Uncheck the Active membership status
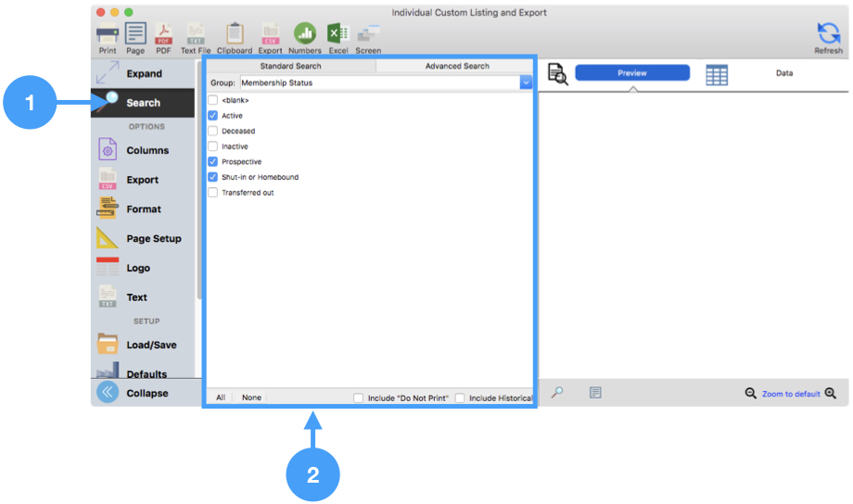 click(213, 116)
